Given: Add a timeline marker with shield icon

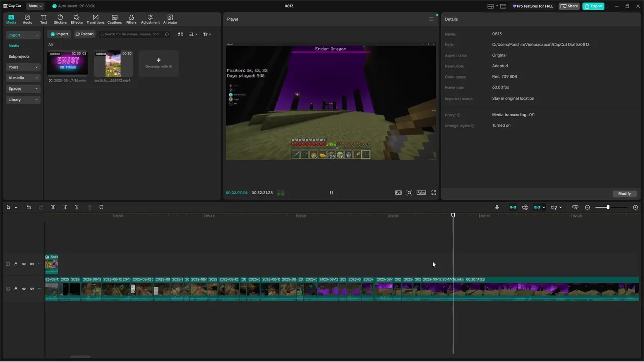Looking at the screenshot, I should [101, 207].
